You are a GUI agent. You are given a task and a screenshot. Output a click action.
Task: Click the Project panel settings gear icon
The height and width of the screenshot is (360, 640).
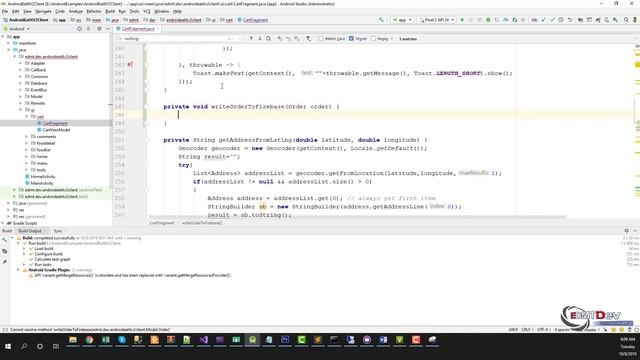99,29
